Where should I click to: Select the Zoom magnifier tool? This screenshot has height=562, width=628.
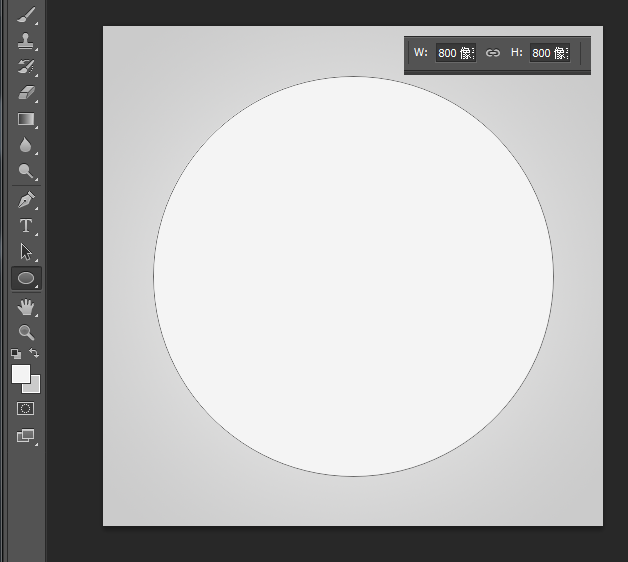[x=26, y=332]
